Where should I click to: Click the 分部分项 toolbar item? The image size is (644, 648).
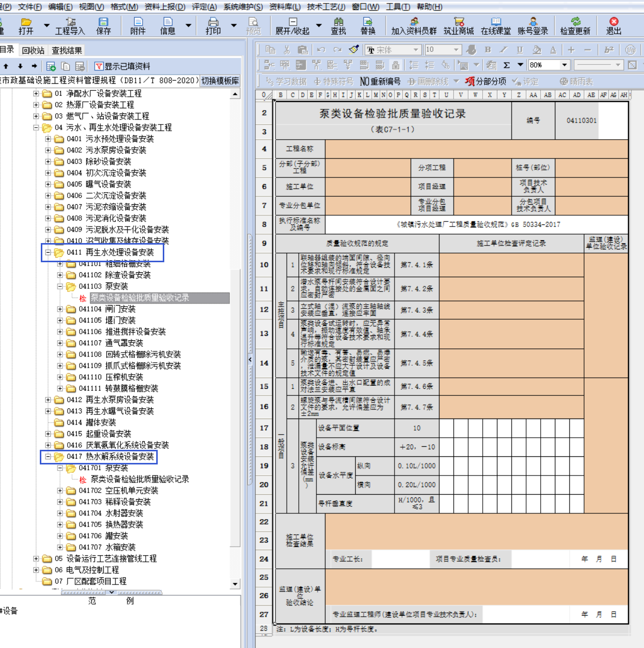(x=486, y=81)
